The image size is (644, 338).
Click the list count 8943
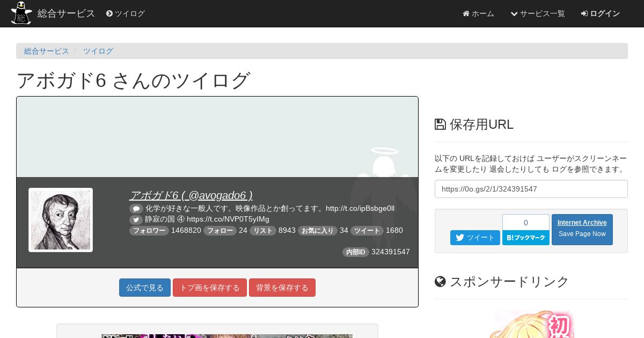tap(287, 230)
